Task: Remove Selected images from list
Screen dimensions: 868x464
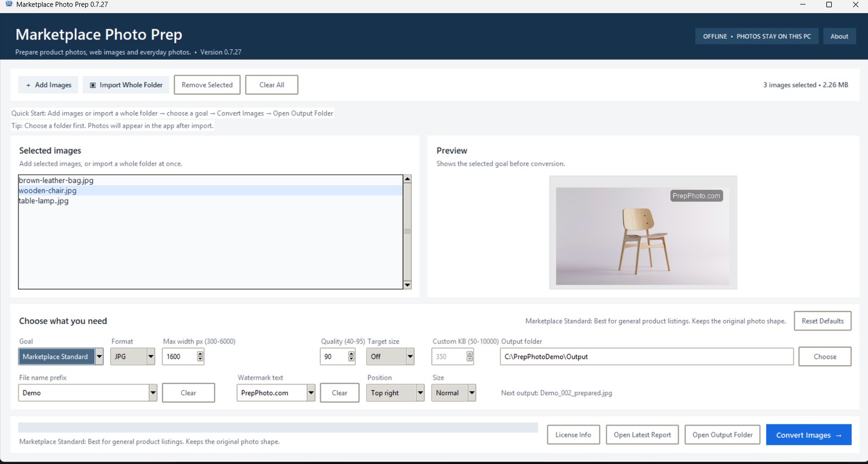Action: point(207,85)
